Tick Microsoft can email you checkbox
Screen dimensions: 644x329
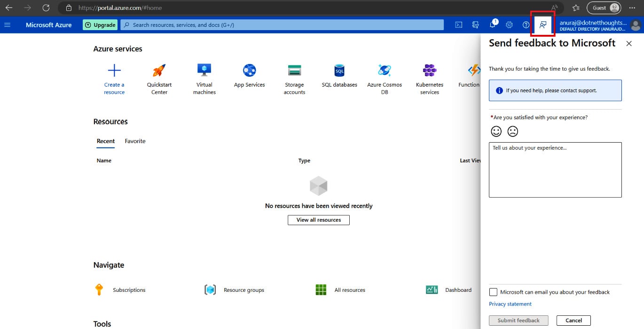(x=493, y=292)
